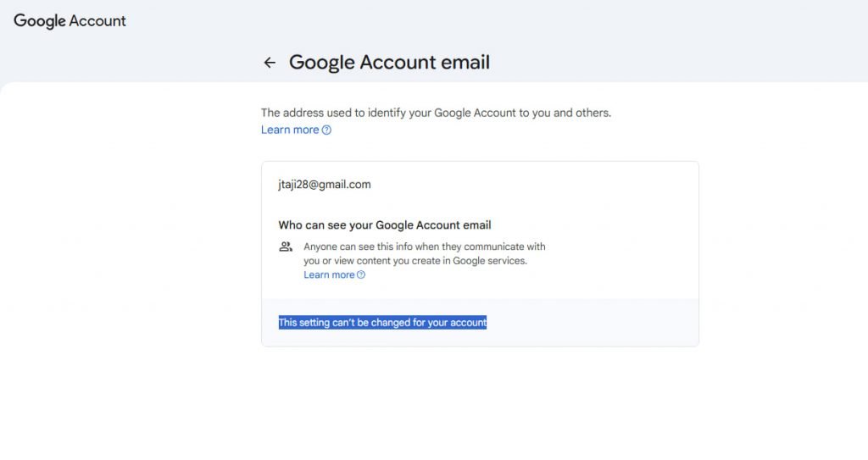Click the back arrow icon
The image size is (868, 460).
pyautogui.click(x=270, y=63)
